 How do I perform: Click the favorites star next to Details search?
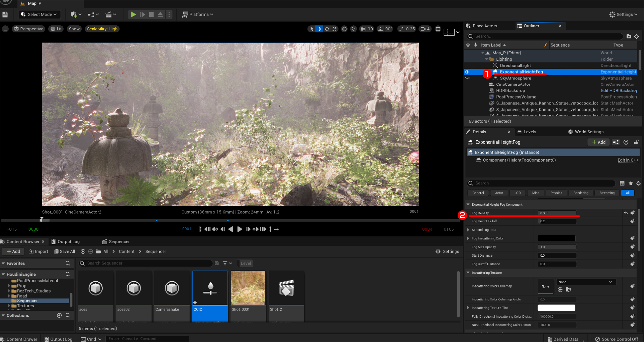pos(630,183)
